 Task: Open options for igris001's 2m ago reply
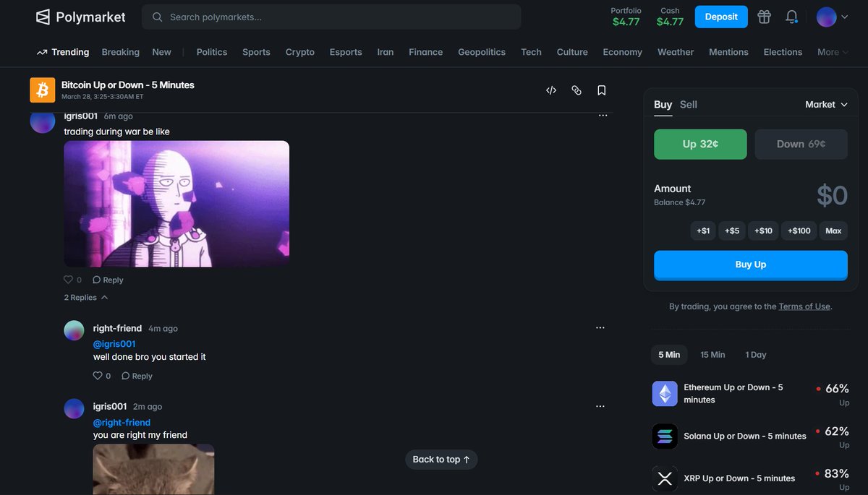[x=600, y=407]
